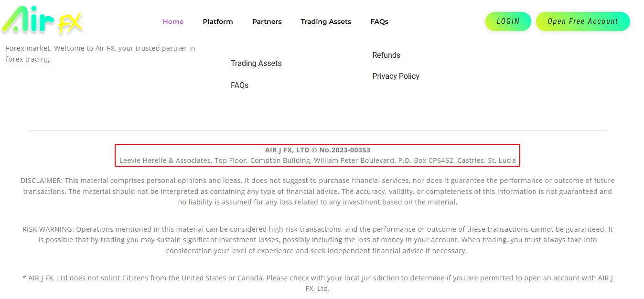Open the Privacy Policy link

coord(396,76)
